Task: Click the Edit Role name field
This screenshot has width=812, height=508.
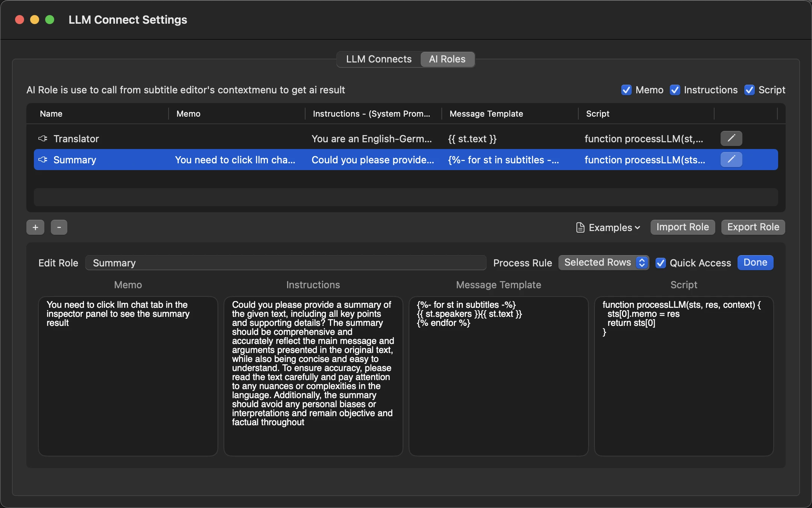Action: [x=286, y=263]
